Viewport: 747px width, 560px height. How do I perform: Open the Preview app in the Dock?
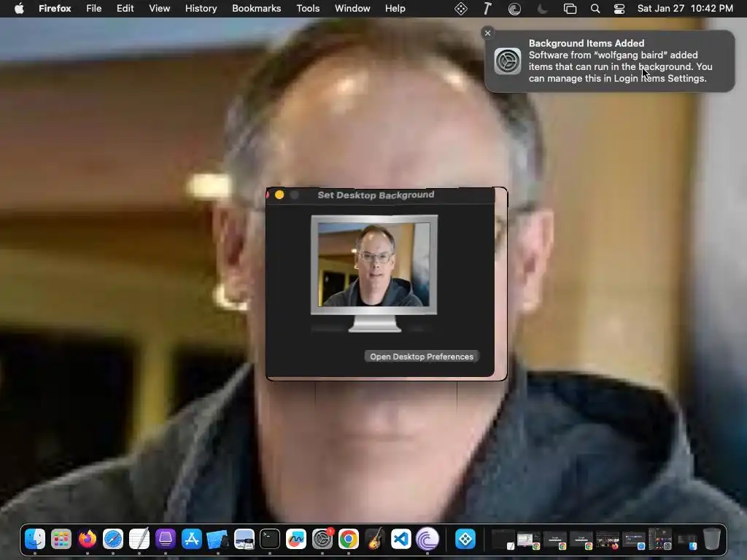pyautogui.click(x=244, y=539)
